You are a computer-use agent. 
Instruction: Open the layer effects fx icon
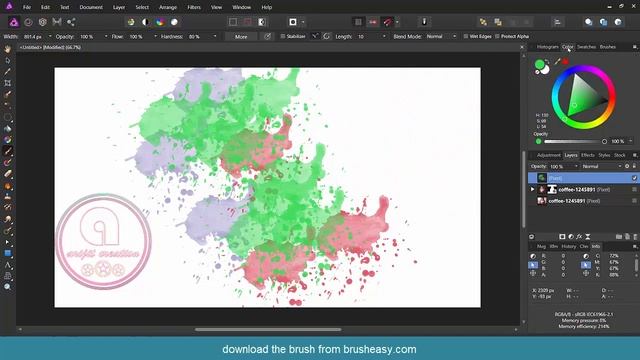point(579,237)
